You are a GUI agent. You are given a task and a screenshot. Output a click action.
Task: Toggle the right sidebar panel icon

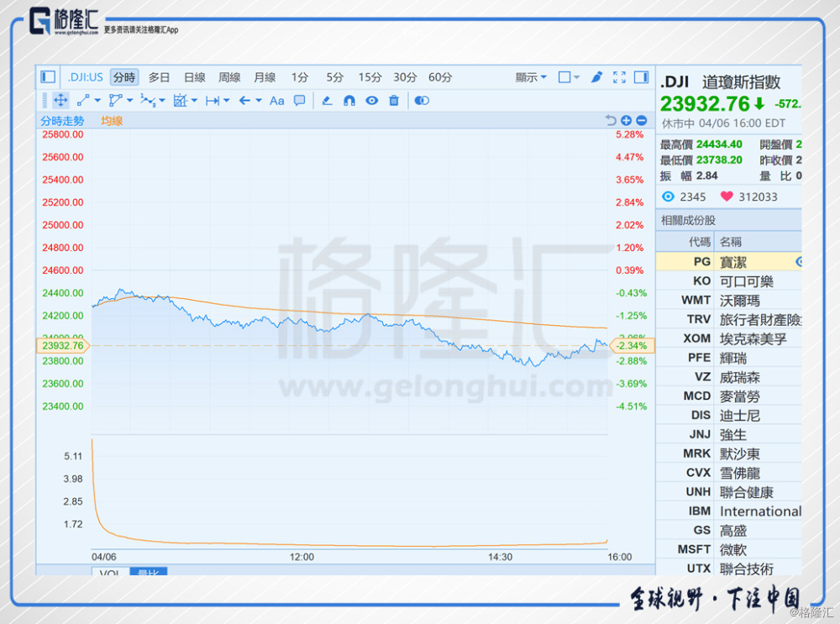click(x=641, y=77)
